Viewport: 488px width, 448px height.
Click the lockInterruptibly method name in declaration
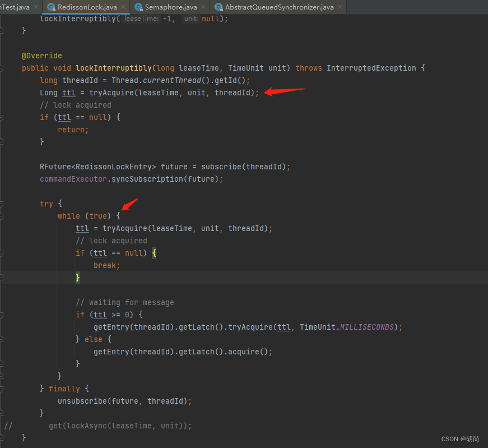click(x=114, y=68)
